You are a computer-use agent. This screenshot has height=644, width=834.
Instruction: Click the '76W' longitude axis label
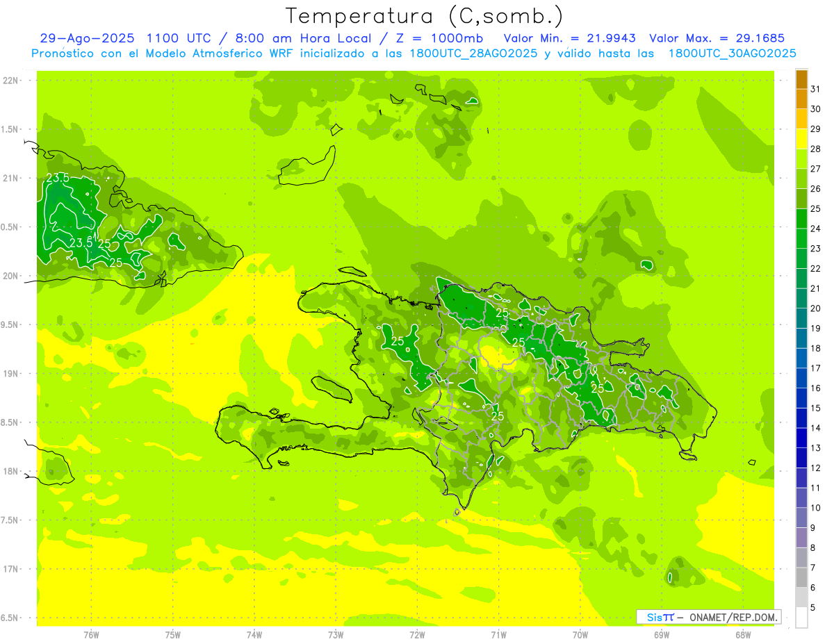(x=91, y=635)
